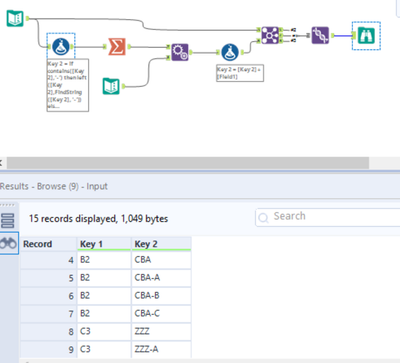The image size is (400, 363).
Task: Select the top Text Input tool
Action: (x=15, y=18)
